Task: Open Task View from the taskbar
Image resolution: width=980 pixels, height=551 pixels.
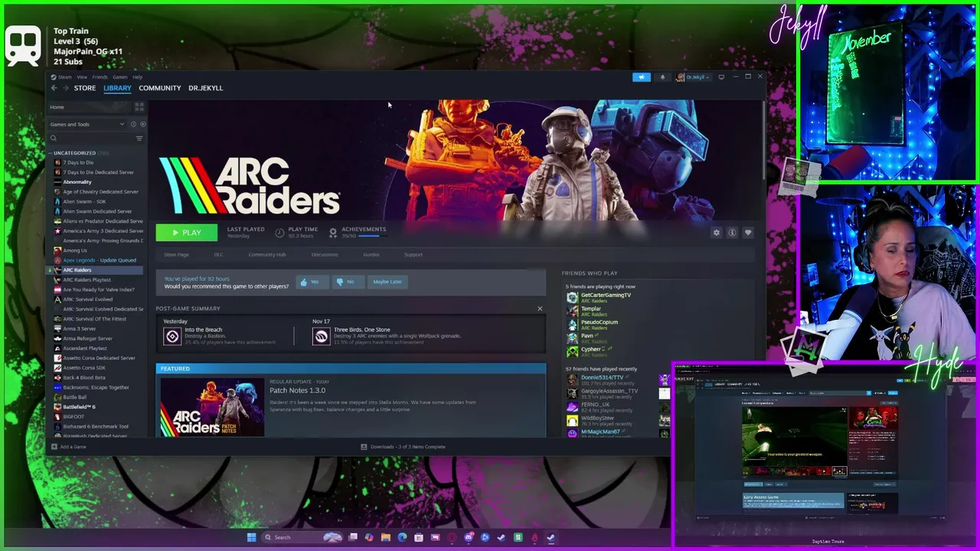Action: 353,537
